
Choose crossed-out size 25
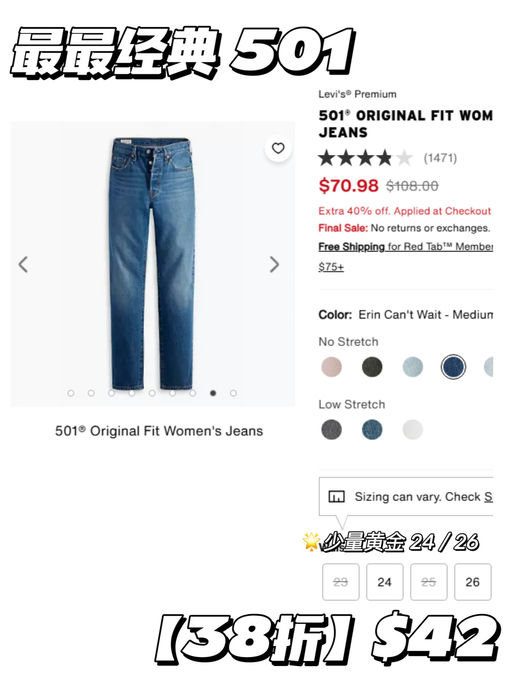point(429,582)
